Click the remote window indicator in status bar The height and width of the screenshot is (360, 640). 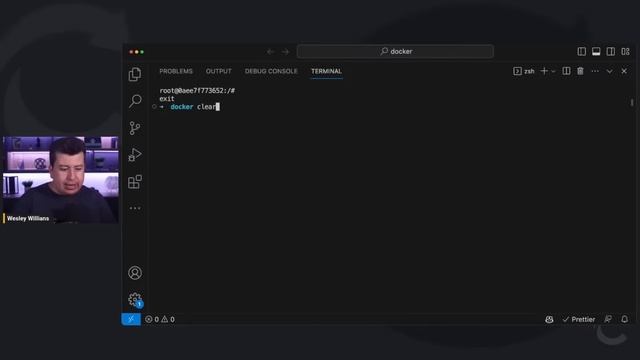click(131, 319)
